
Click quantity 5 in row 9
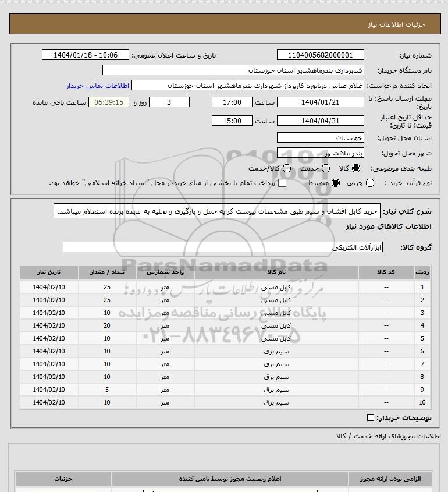click(107, 390)
